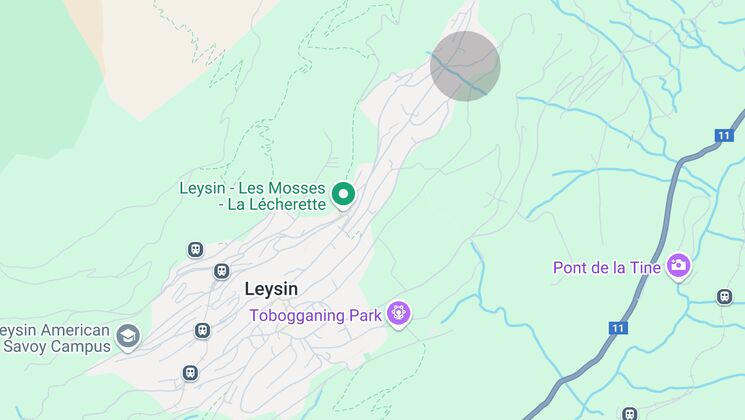Click the Leysin town name label
This screenshot has height=420, width=745.
coord(271,289)
